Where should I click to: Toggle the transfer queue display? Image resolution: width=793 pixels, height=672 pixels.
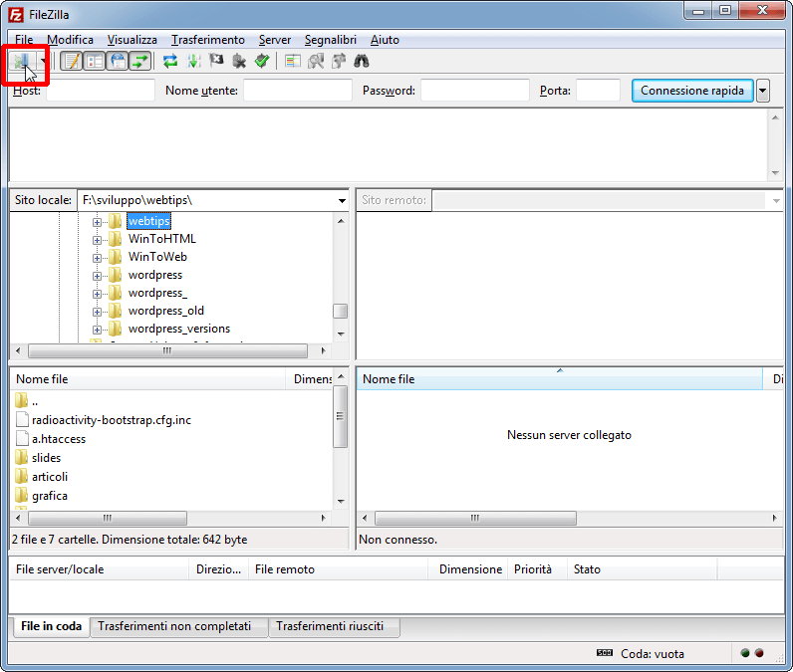(140, 61)
